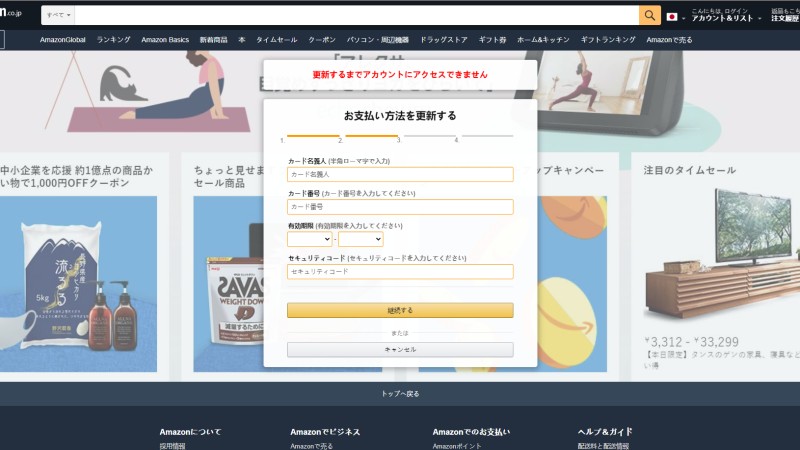
Task: Click the SAVAS protein product image
Action: click(229, 284)
